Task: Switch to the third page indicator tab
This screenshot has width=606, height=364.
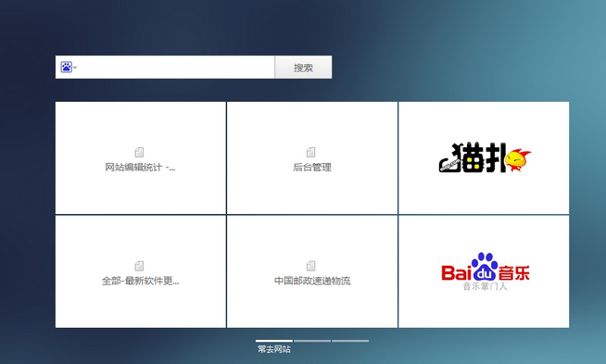Action: pyautogui.click(x=350, y=341)
